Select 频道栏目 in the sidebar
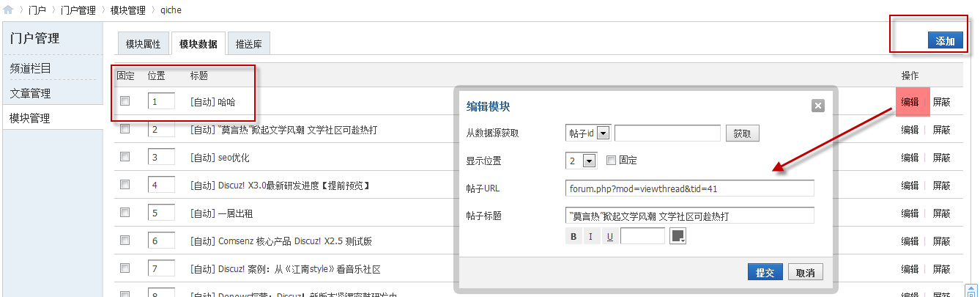Screen dimensions: 980x297 pos(31,68)
